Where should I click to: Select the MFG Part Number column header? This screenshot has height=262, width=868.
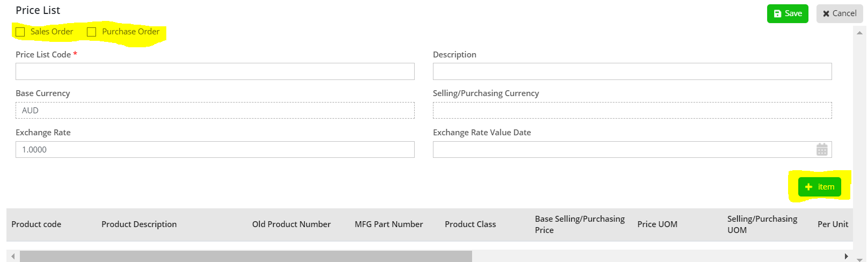point(388,224)
